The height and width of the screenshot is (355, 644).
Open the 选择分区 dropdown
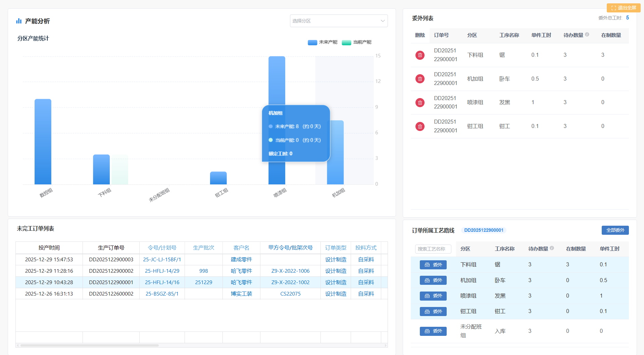click(x=338, y=21)
